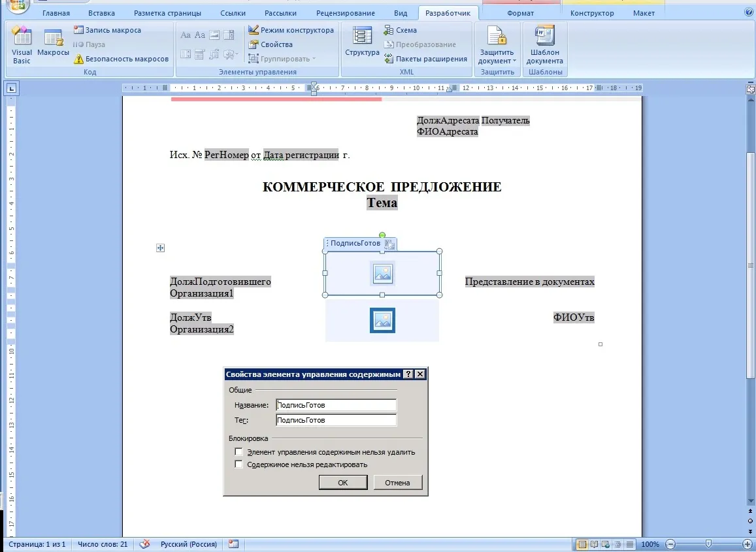Open the Схема XML dialog
Screen dimensions: 756x552
point(400,30)
